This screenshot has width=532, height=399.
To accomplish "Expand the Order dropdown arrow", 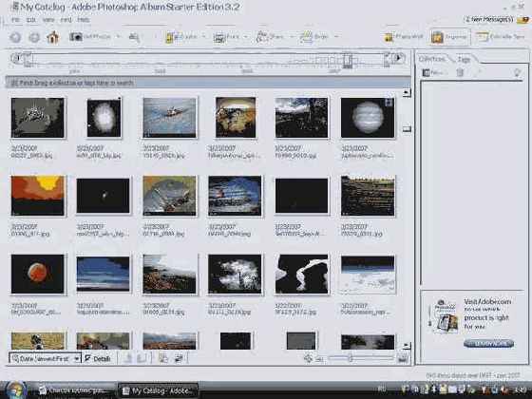I will point(336,37).
